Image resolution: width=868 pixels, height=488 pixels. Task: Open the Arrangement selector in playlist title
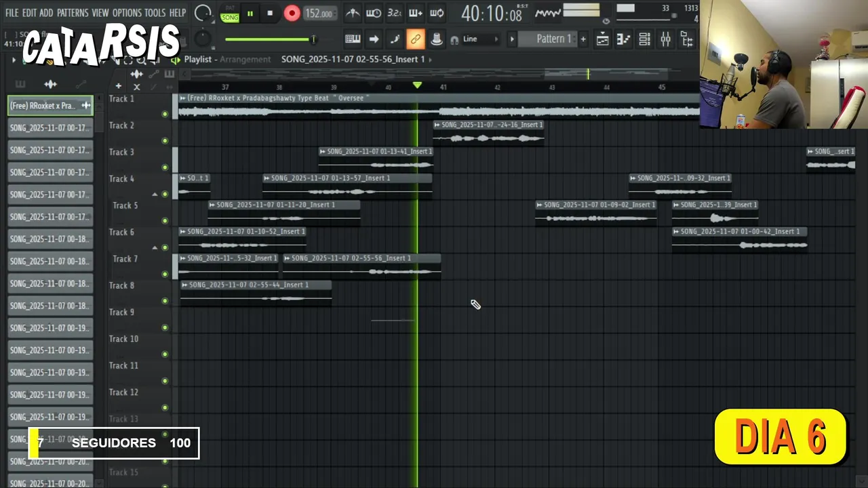[245, 60]
